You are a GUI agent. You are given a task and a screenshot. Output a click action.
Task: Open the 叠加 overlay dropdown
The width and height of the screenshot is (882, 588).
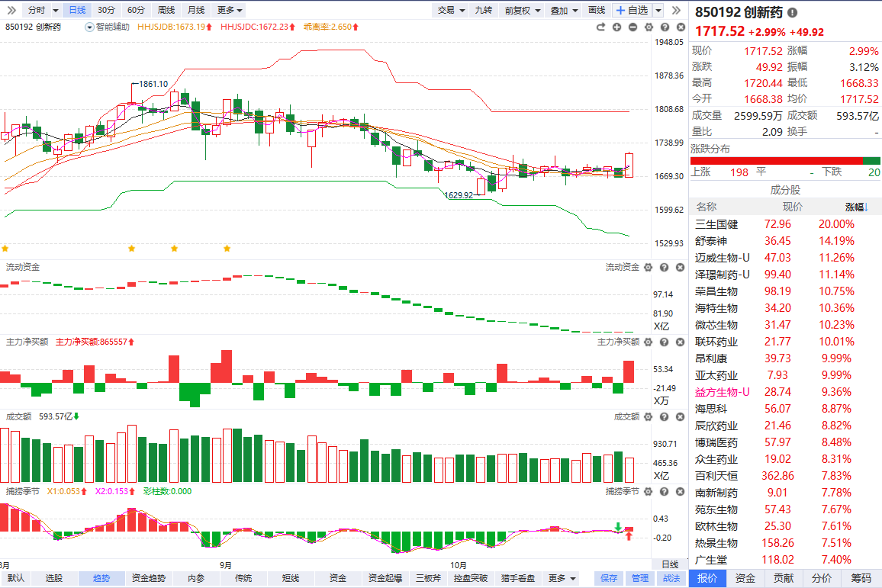tap(562, 10)
